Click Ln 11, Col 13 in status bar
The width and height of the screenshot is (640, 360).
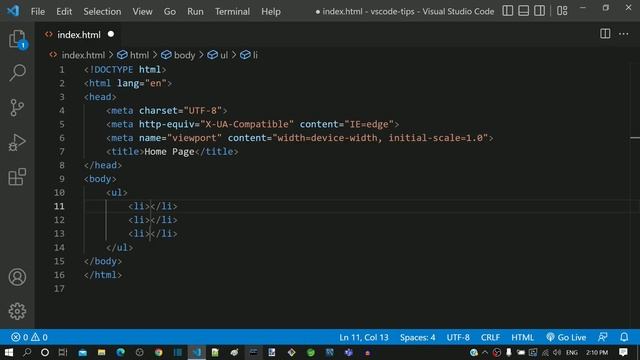364,338
